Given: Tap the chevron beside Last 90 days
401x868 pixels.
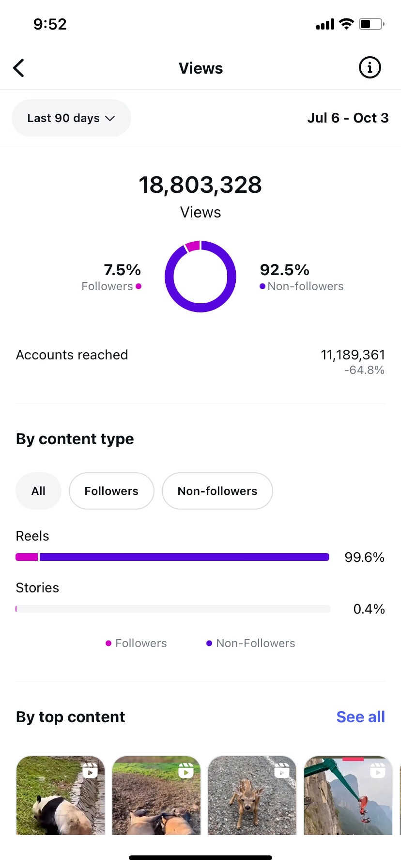Looking at the screenshot, I should (x=110, y=118).
